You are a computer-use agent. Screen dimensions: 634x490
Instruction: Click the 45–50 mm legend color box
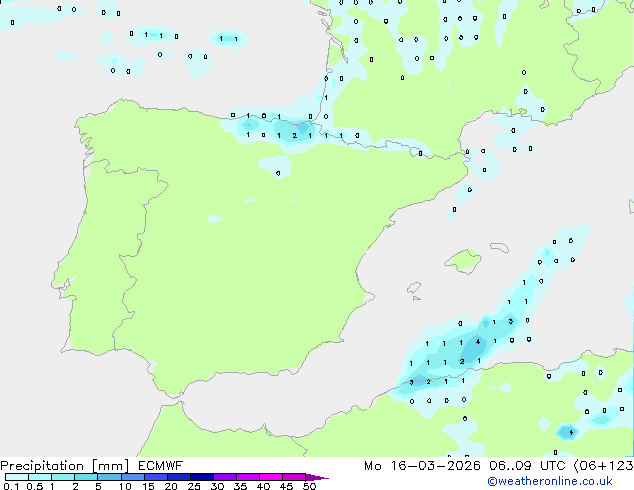tap(294, 477)
